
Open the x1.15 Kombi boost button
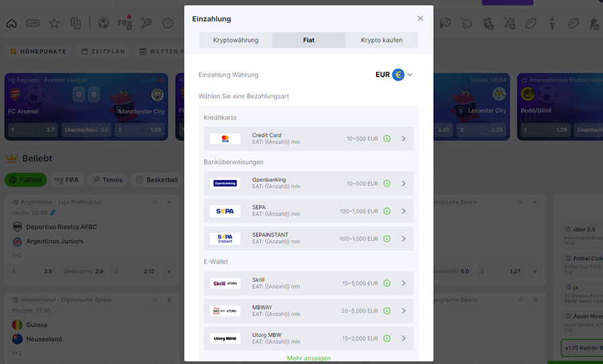click(582, 347)
